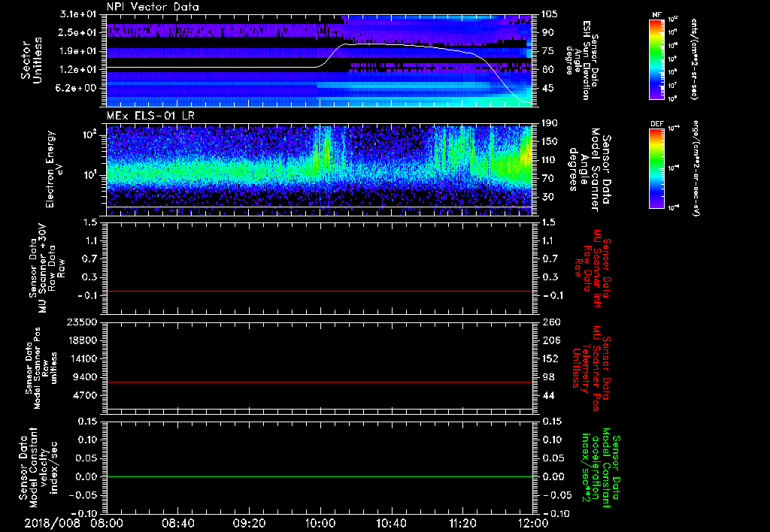Click the 10:00 time tick label

pyautogui.click(x=320, y=521)
